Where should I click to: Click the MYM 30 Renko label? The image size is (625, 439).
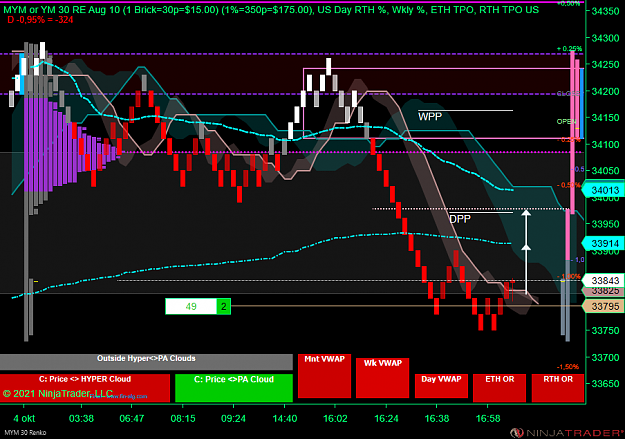tap(25, 433)
